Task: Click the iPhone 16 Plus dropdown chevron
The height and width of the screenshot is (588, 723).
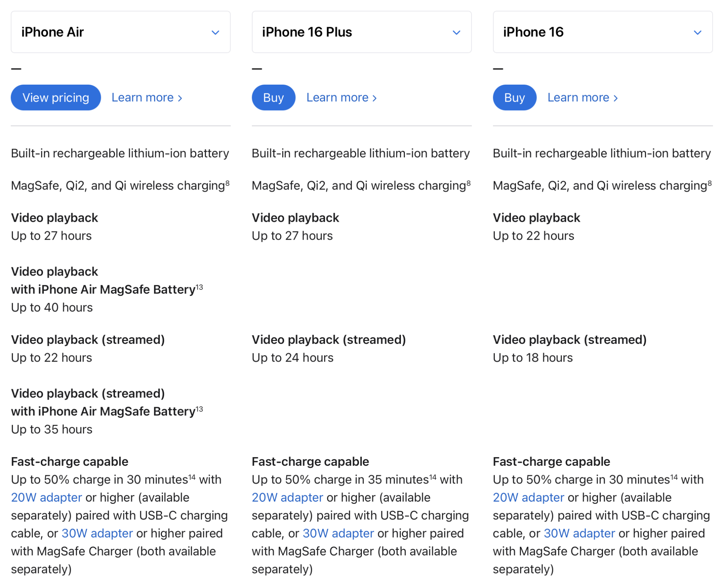Action: [457, 33]
